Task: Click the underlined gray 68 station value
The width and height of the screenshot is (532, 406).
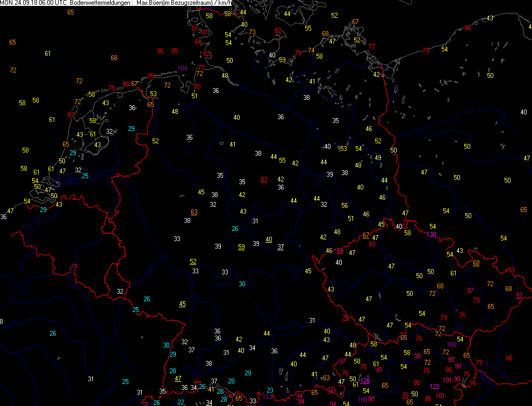Action: pos(476,263)
